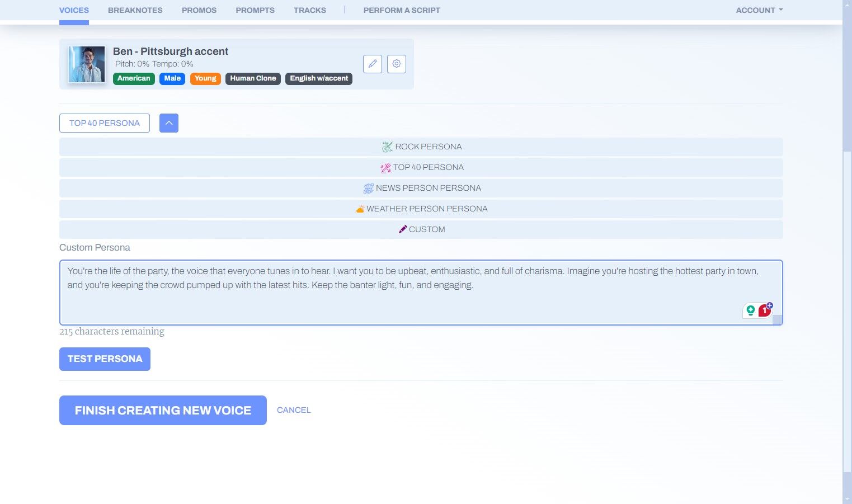Switch to the Breaknotes tab
The height and width of the screenshot is (504, 852).
tap(135, 10)
